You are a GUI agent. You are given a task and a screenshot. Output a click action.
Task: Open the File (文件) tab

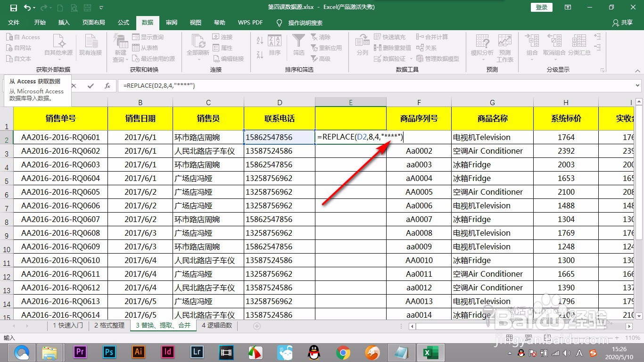14,23
